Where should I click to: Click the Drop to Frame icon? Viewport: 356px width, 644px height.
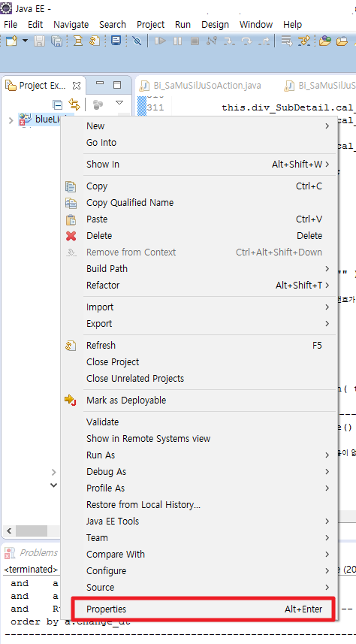(287, 41)
